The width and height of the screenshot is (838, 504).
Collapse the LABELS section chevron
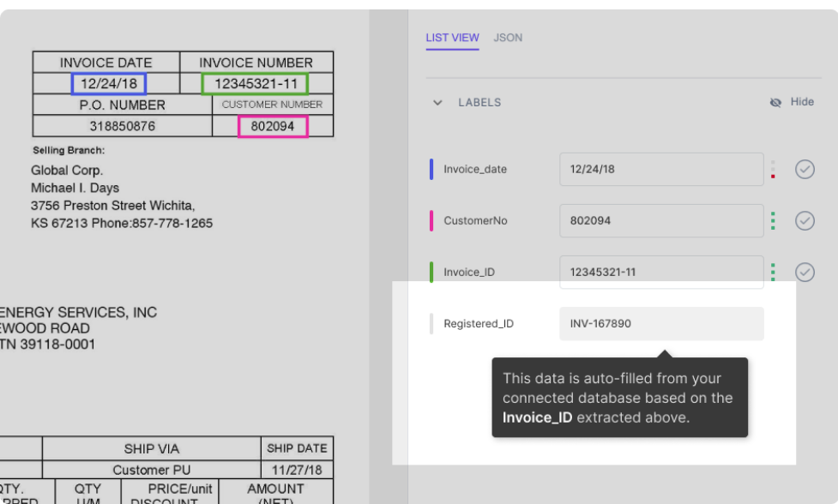(437, 103)
